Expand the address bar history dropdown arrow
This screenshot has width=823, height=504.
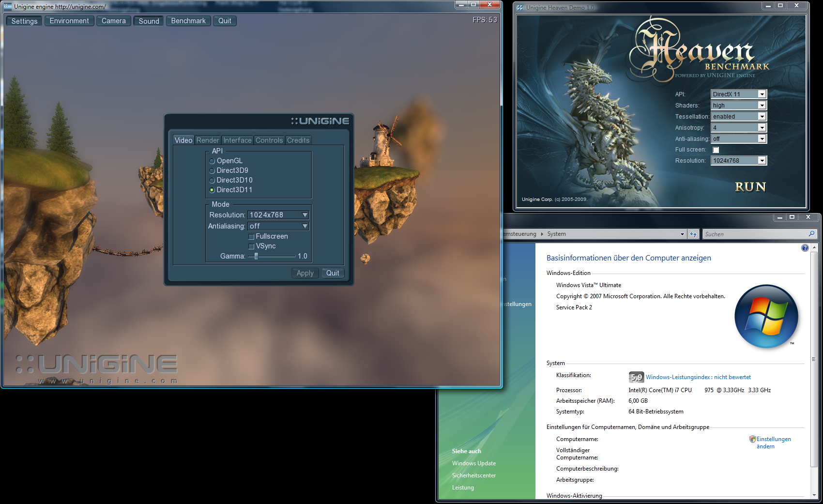pos(683,234)
